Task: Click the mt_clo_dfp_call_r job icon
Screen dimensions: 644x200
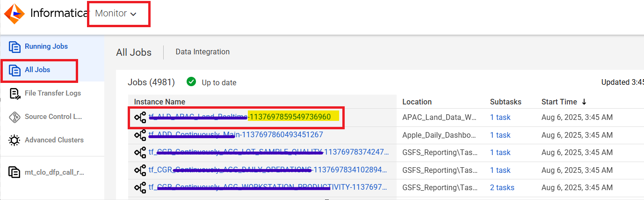Action: click(x=14, y=172)
